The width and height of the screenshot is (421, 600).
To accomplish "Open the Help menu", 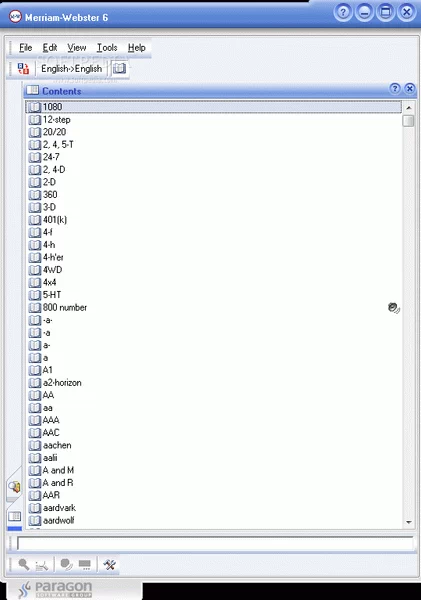I will click(137, 47).
